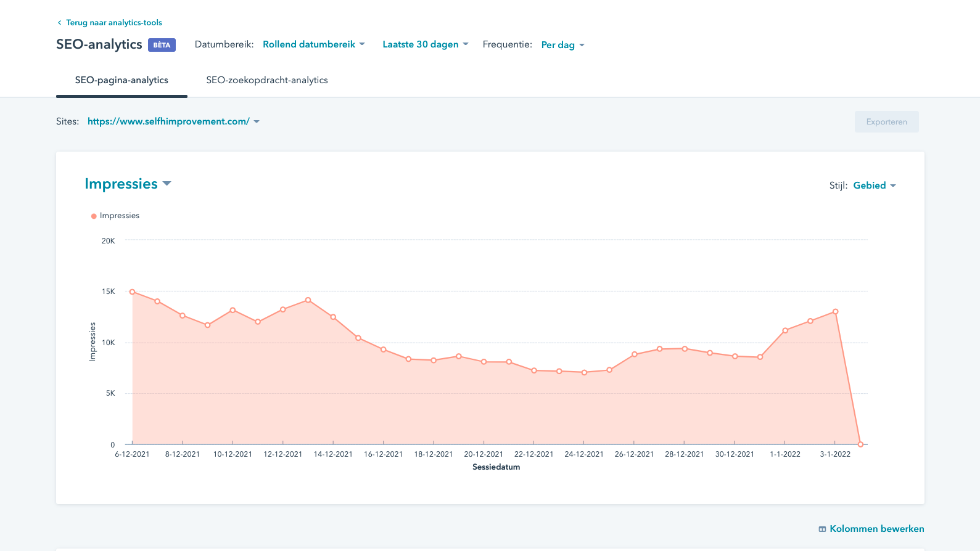Click the back chevron beside Terug naar analytics-tools

(x=59, y=23)
